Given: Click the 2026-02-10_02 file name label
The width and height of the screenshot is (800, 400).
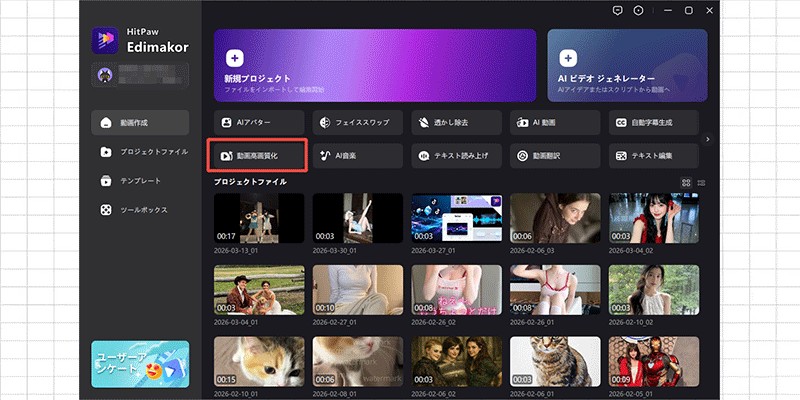Looking at the screenshot, I should coord(631,322).
